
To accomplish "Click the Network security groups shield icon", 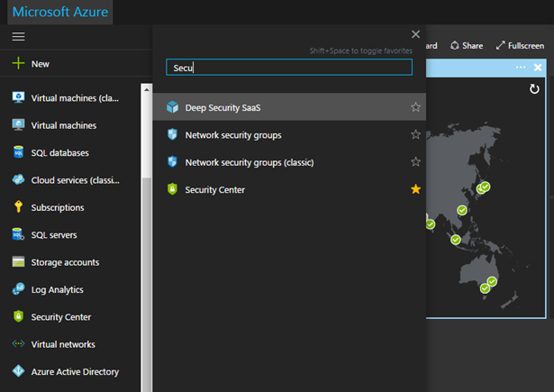I will pos(172,134).
